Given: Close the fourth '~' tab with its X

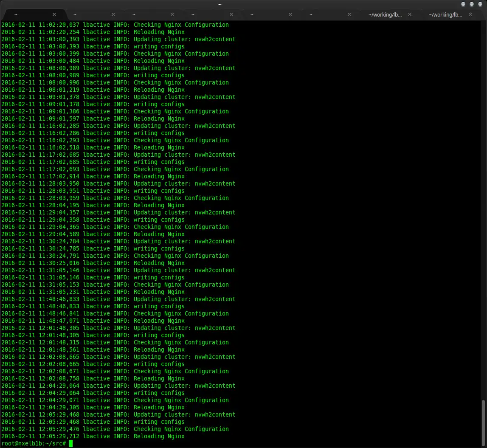Looking at the screenshot, I should click(x=231, y=14).
